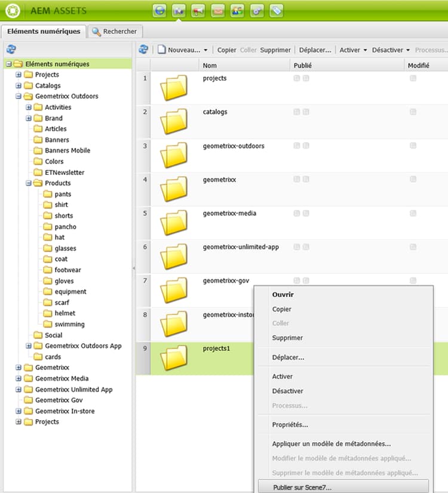Select the folder thumbnail for catalogs row
This screenshot has width=448, height=493.
coord(174,121)
